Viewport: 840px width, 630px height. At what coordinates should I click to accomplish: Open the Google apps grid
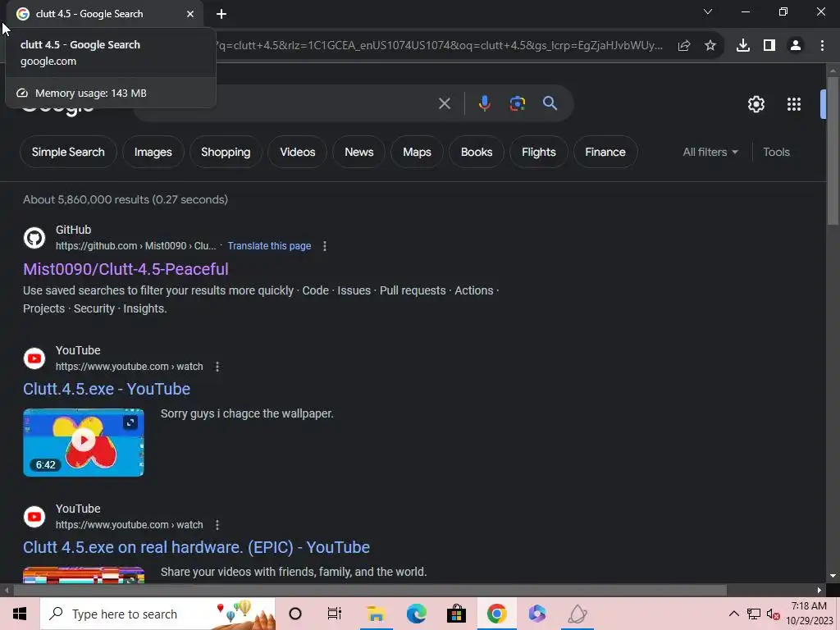tap(794, 104)
